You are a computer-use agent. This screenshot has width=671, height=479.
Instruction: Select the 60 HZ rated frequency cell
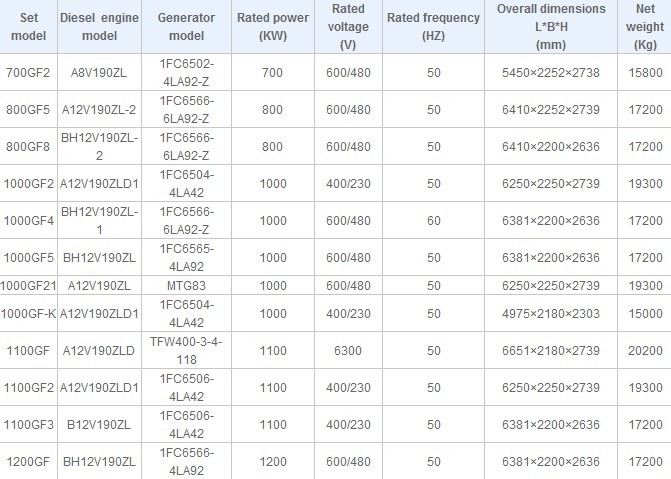coord(432,219)
